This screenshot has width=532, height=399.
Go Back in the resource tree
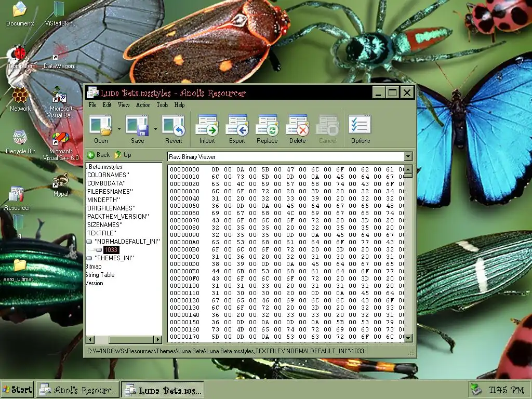(x=98, y=155)
